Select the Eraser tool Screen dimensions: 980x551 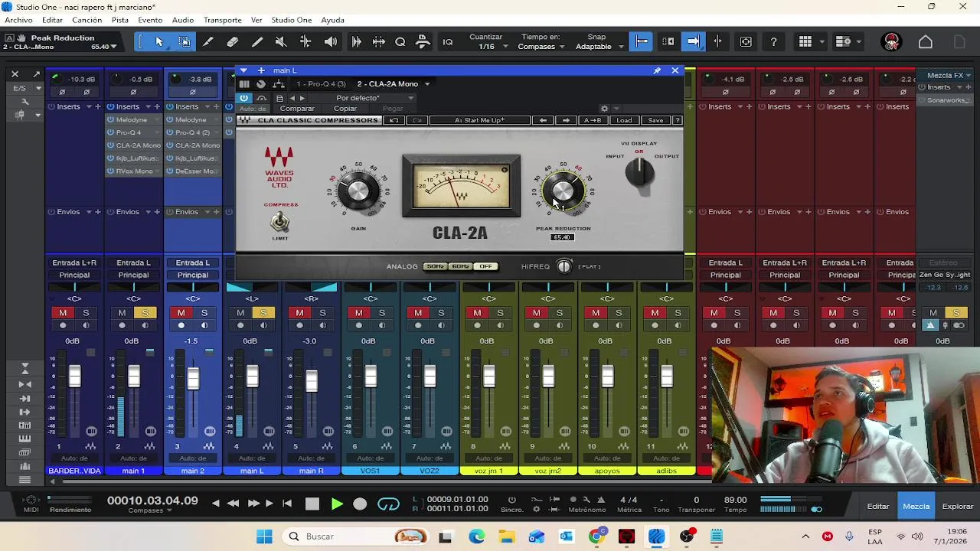pos(232,42)
